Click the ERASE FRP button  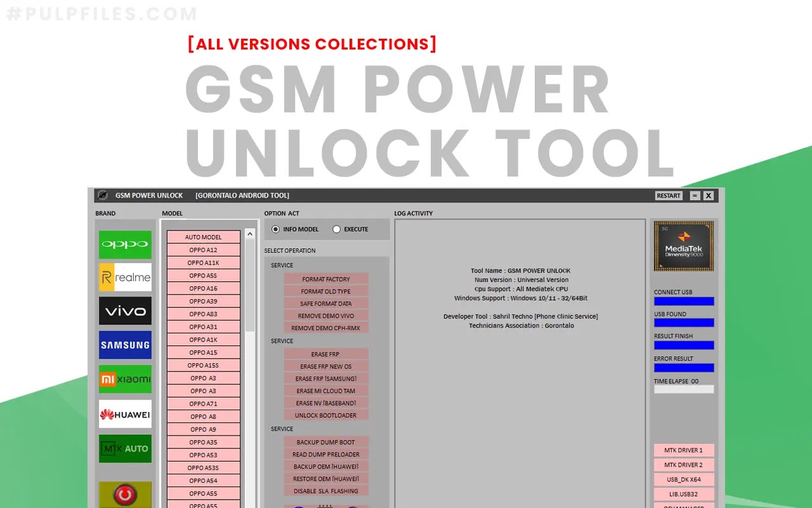326,354
